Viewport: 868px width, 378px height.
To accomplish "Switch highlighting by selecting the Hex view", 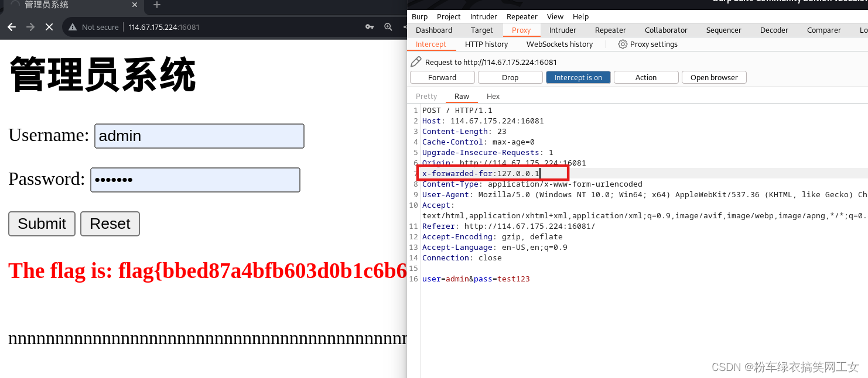I will pyautogui.click(x=493, y=96).
